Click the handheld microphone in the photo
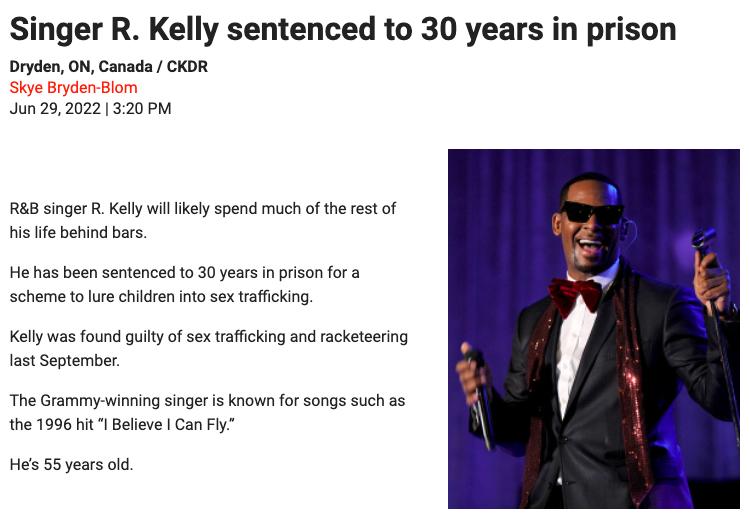The width and height of the screenshot is (749, 518). [x=478, y=378]
